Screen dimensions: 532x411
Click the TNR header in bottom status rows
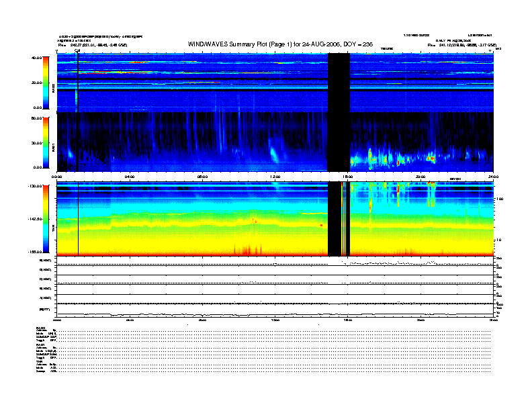39,361
